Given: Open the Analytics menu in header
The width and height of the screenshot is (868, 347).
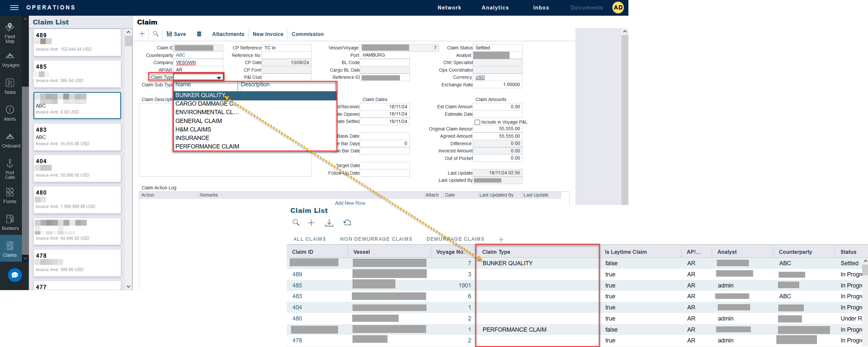Looking at the screenshot, I should click(495, 8).
